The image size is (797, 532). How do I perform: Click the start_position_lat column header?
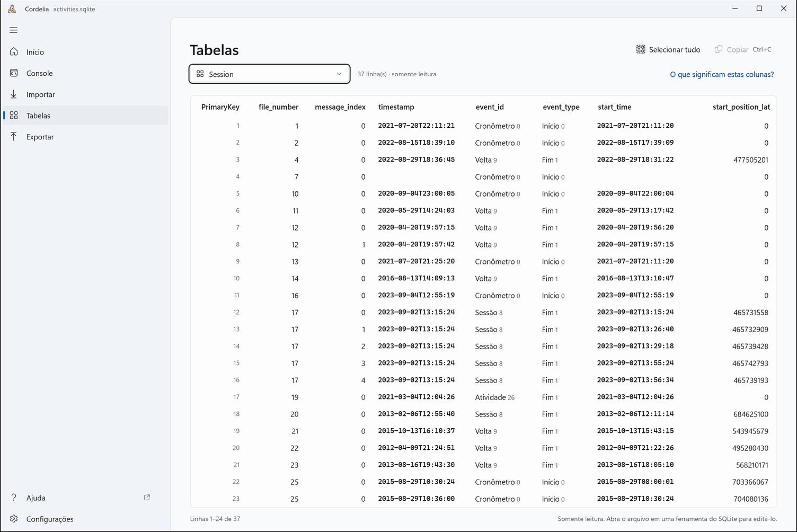point(741,107)
